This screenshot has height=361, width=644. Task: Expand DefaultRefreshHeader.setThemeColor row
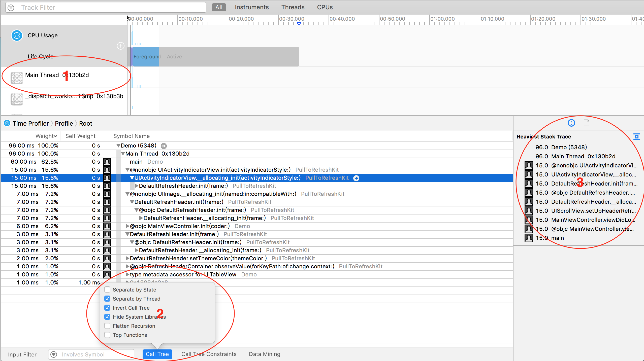pyautogui.click(x=127, y=259)
